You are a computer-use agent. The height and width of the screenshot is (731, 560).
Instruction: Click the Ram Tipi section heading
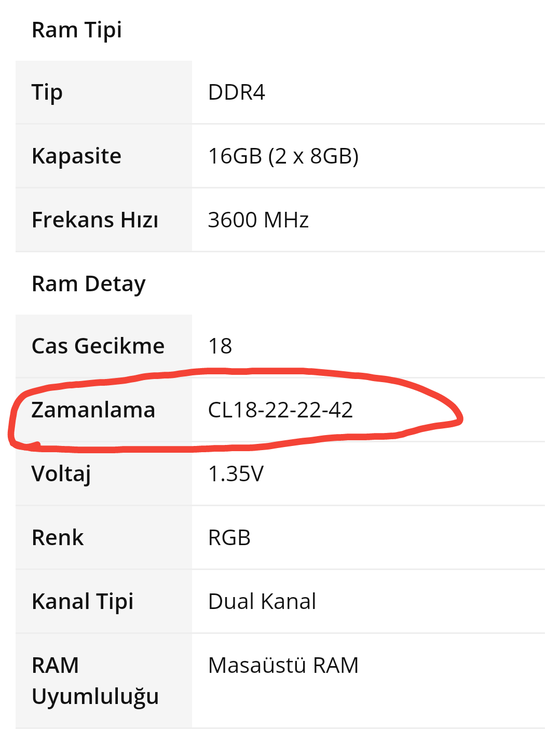(x=77, y=30)
